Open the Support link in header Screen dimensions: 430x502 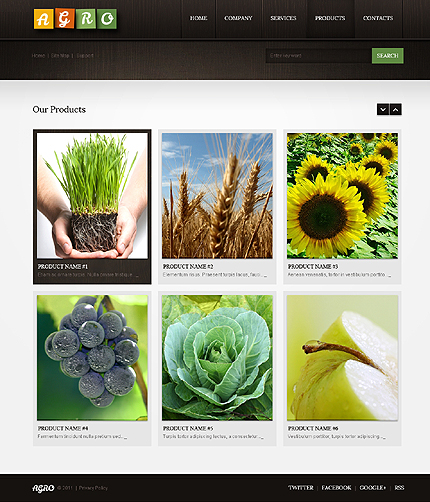tap(85, 56)
